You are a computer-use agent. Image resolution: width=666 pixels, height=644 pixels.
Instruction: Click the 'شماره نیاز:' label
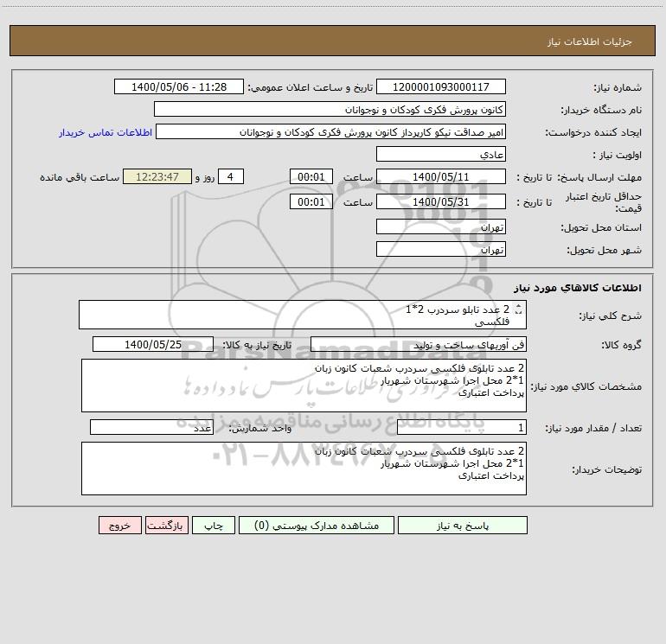(618, 87)
